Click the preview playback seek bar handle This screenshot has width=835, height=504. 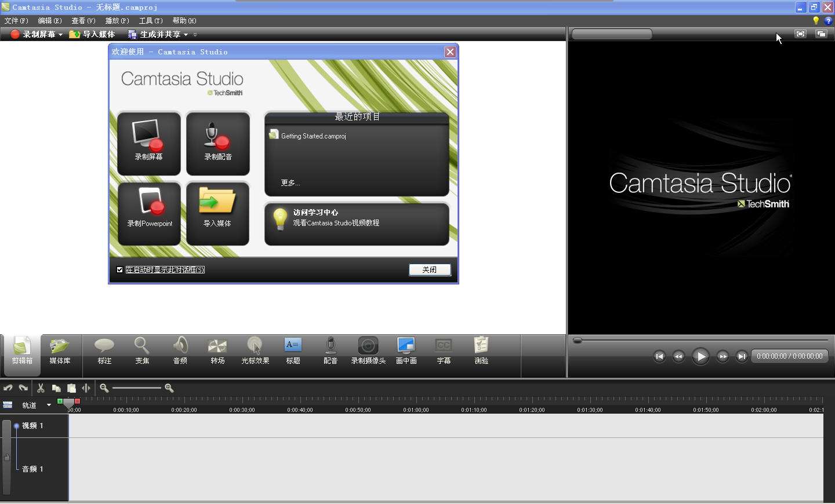(578, 341)
